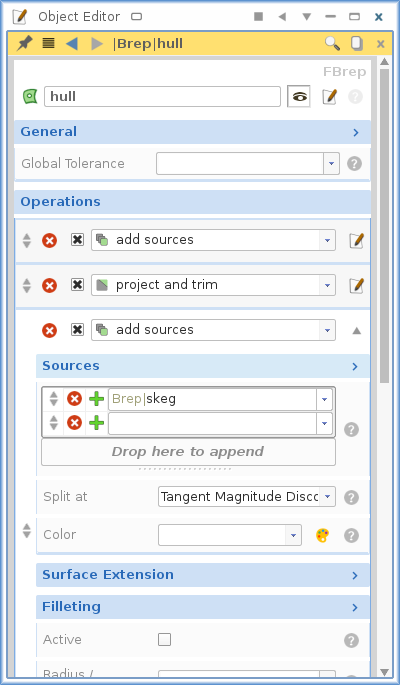The height and width of the screenshot is (685, 400).
Task: Toggle hull visibility eye button
Action: tap(299, 97)
